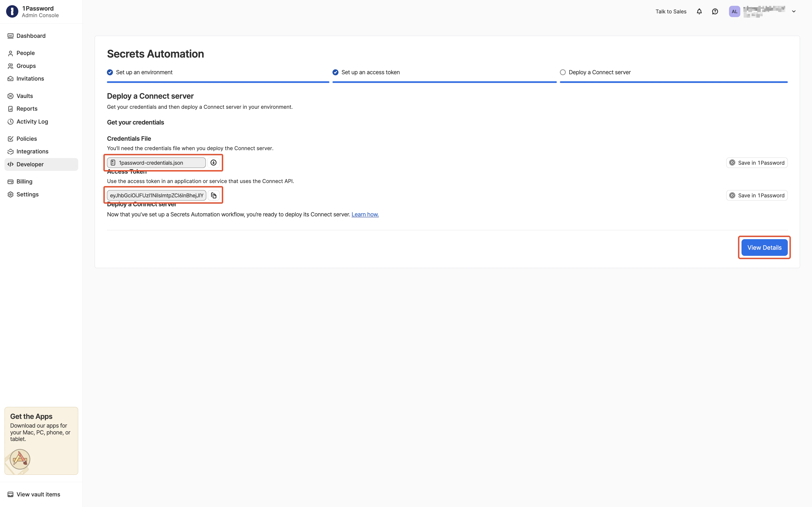Select the Set up an access token step
Viewport: 812px width, 507px height.
(x=366, y=72)
